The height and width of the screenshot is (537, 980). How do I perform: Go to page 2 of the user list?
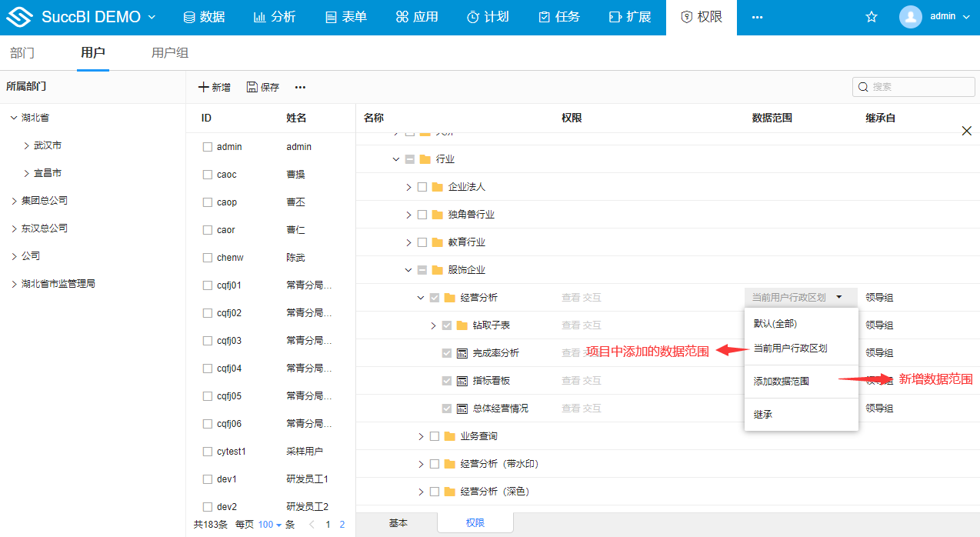pos(342,524)
